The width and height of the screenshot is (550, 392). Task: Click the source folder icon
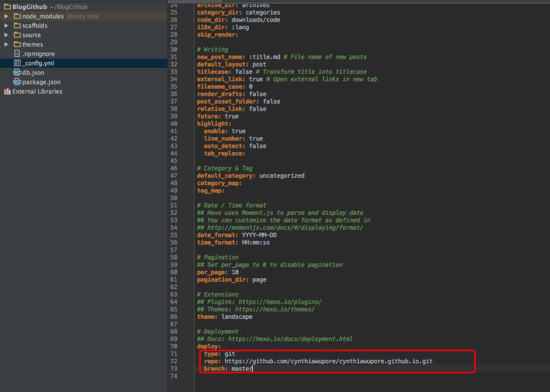(17, 35)
